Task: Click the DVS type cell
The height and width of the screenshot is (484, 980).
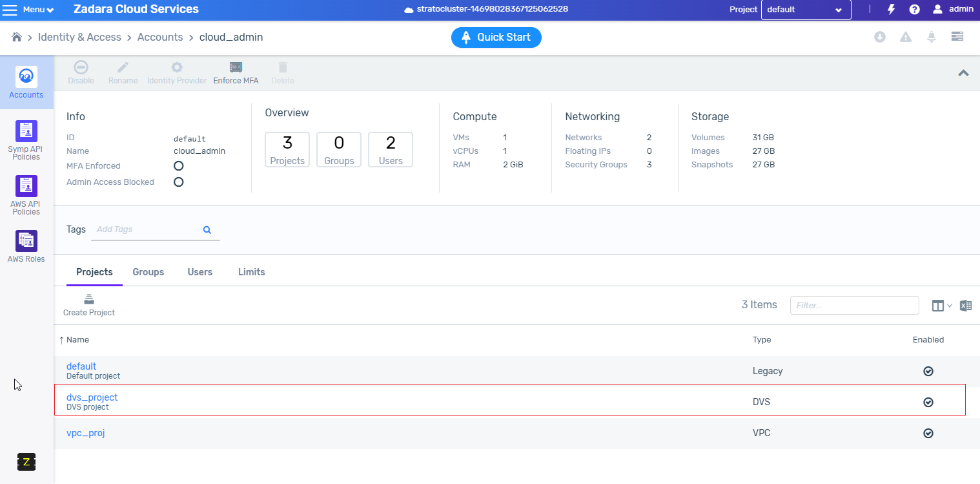Action: click(x=761, y=402)
